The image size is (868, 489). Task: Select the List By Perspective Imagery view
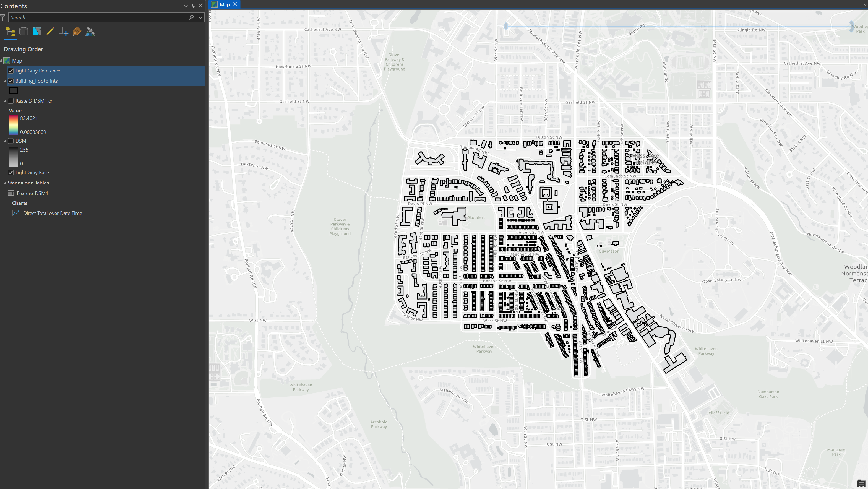(90, 31)
